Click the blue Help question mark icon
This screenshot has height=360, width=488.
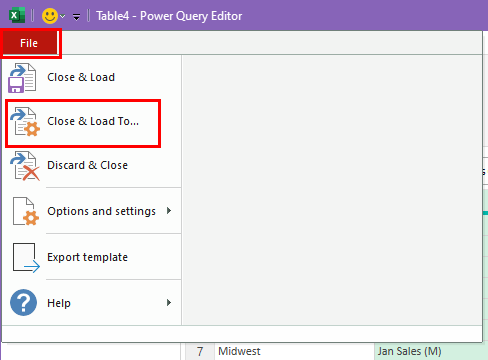click(x=23, y=302)
